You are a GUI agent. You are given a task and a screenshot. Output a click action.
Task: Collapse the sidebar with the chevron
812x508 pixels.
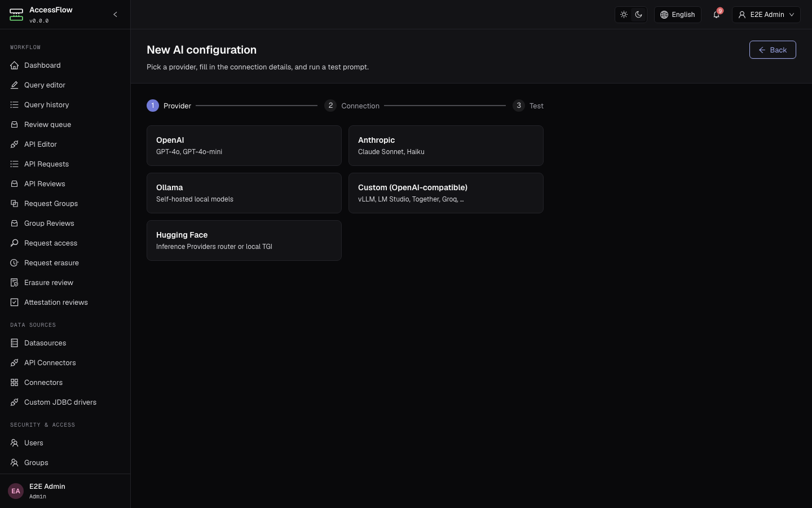pyautogui.click(x=115, y=15)
